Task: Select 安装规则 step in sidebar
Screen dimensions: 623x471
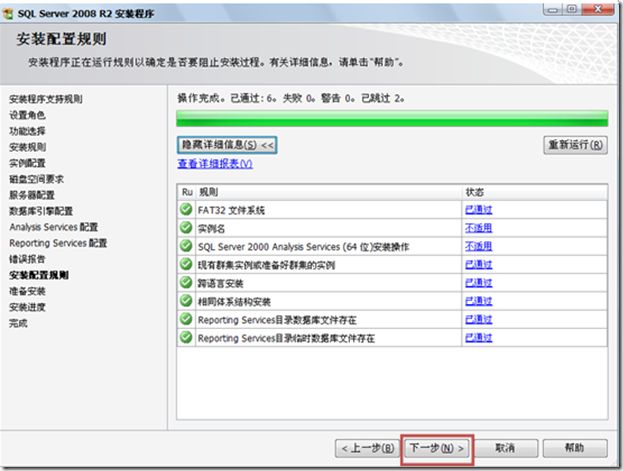Action: point(27,147)
